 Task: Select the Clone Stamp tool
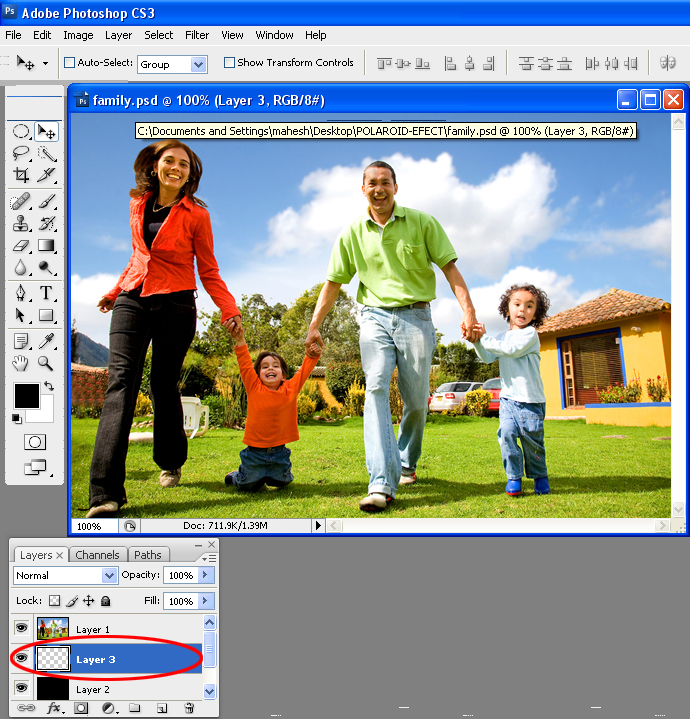(x=21, y=224)
